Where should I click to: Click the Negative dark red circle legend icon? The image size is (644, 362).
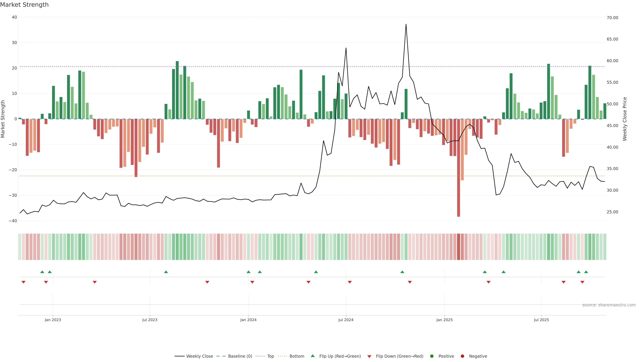click(462, 356)
